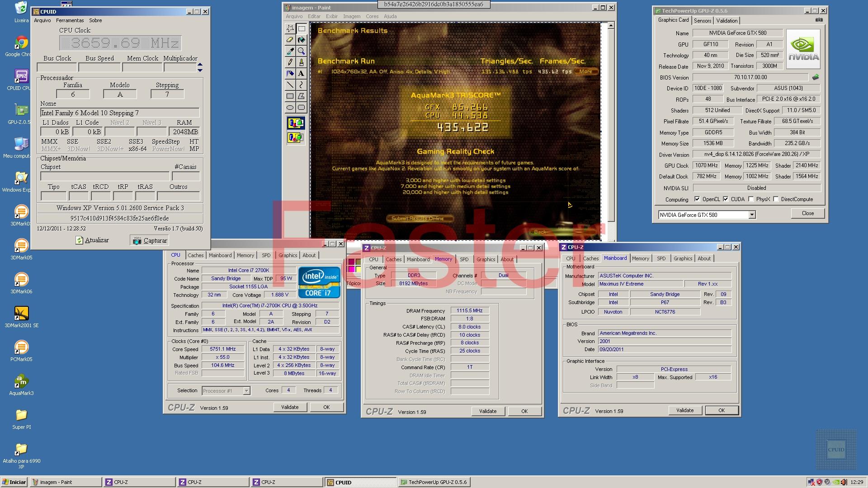Toggle the DirectCompute checkbox in GPU-Z
Screen dimensions: 868x488
tap(776, 199)
